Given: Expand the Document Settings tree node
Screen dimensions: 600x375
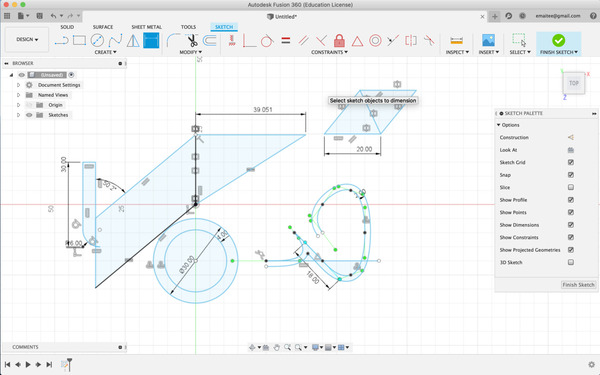Looking at the screenshot, I should point(18,85).
